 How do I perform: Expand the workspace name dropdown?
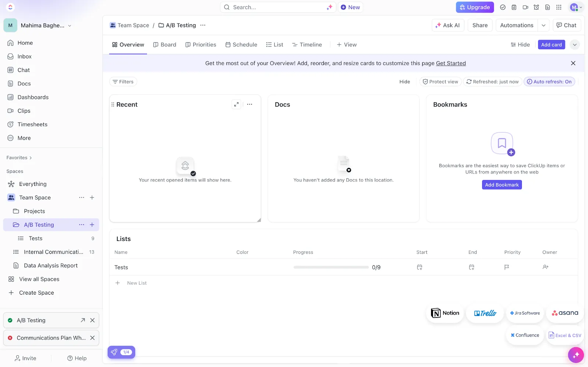[69, 26]
